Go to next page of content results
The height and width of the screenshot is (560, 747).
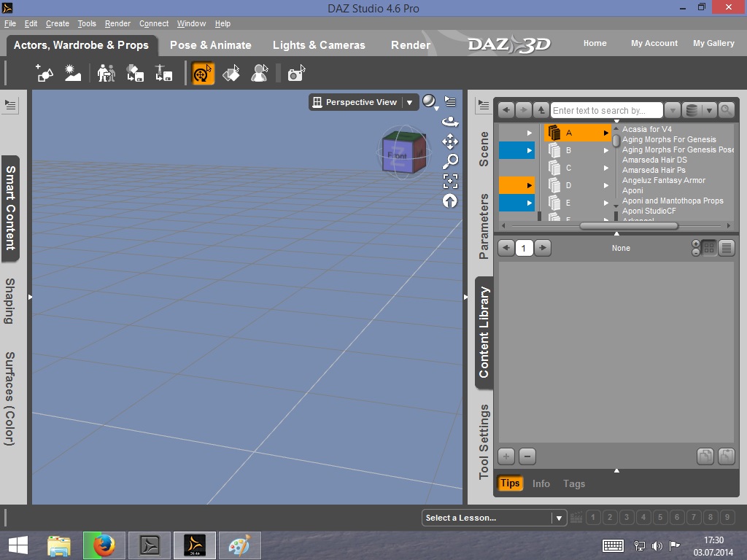tap(542, 248)
